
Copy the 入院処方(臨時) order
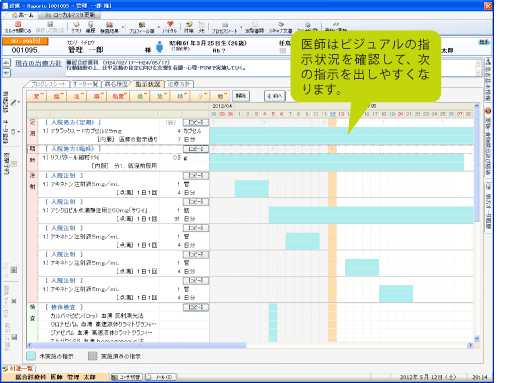196,149
